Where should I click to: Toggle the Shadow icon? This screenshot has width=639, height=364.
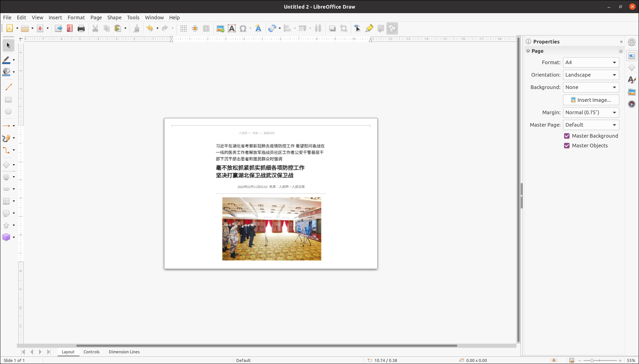tap(332, 28)
